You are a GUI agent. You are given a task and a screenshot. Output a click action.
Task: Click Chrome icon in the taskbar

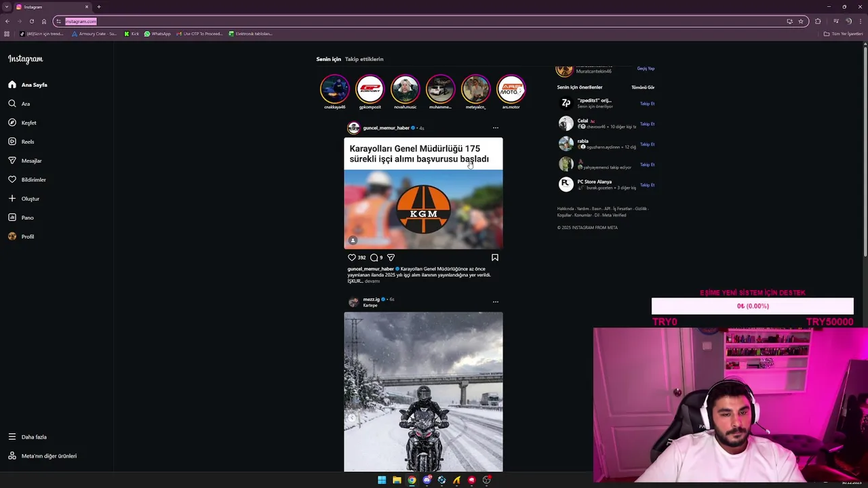click(412, 480)
